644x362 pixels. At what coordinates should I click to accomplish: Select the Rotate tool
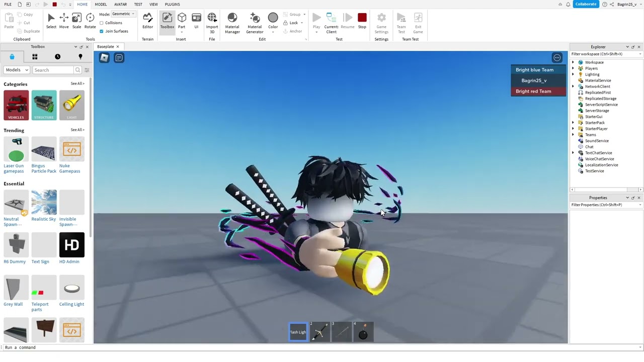click(90, 21)
